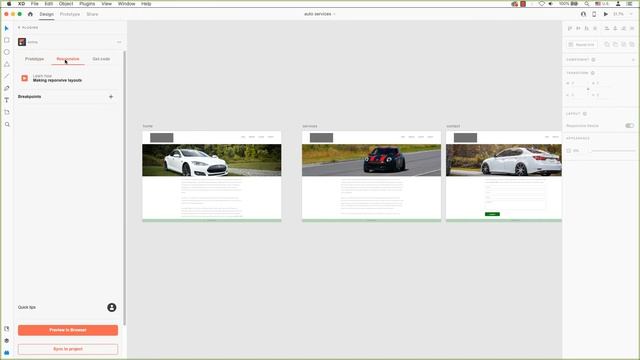The width and height of the screenshot is (640, 360).
Task: Add a new breakpoint
Action: (x=111, y=97)
